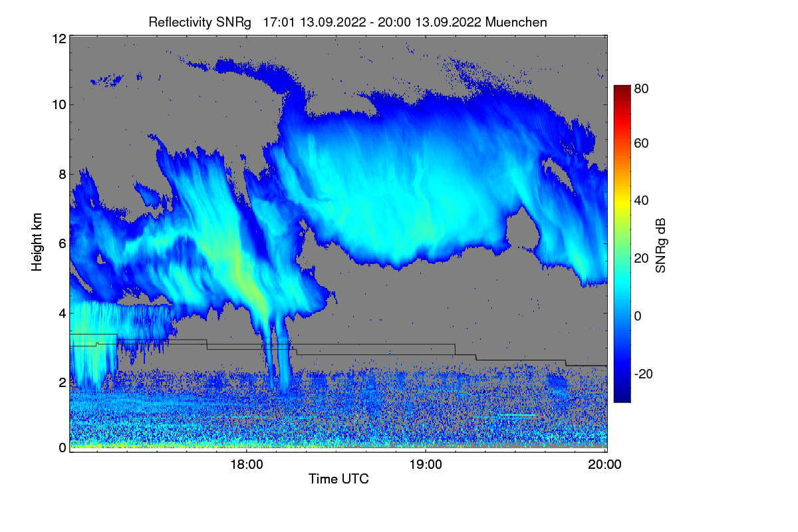Click the 'Time UTC' axis title
This screenshot has height=532, width=798.
click(x=338, y=479)
